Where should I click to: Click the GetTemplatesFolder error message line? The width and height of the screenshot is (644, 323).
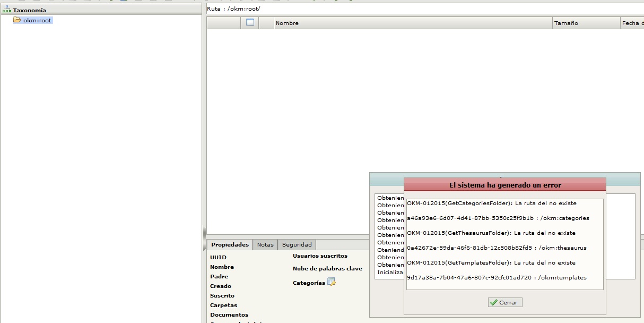point(491,262)
